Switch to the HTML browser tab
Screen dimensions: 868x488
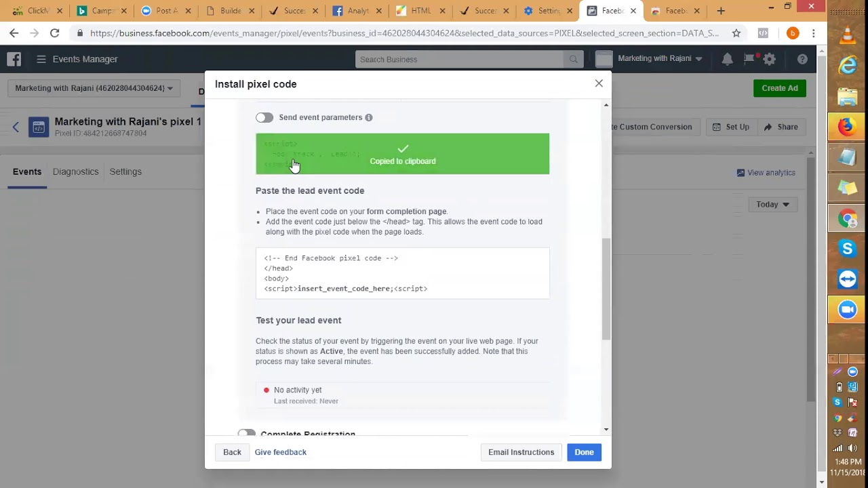coord(422,11)
